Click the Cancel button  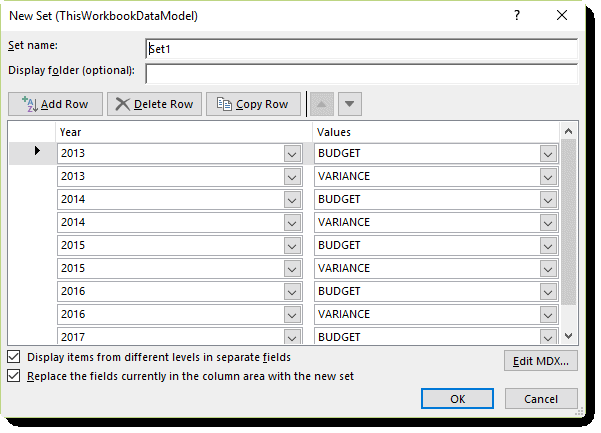(541, 399)
